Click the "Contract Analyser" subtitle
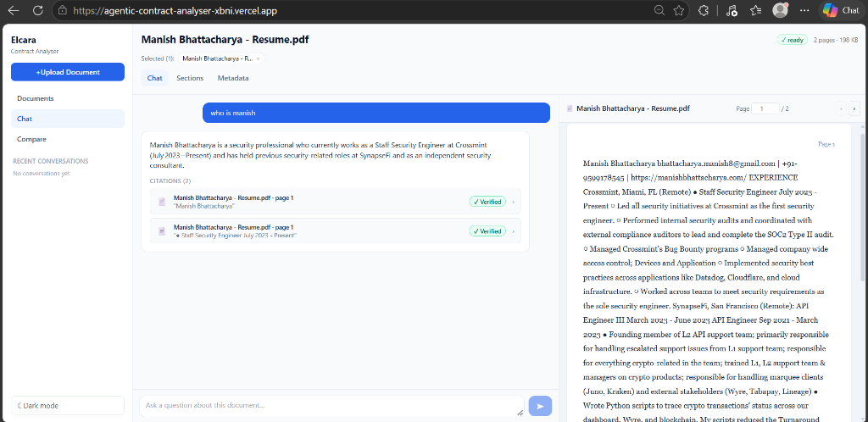Viewport: 868px width, 422px height. click(x=35, y=51)
